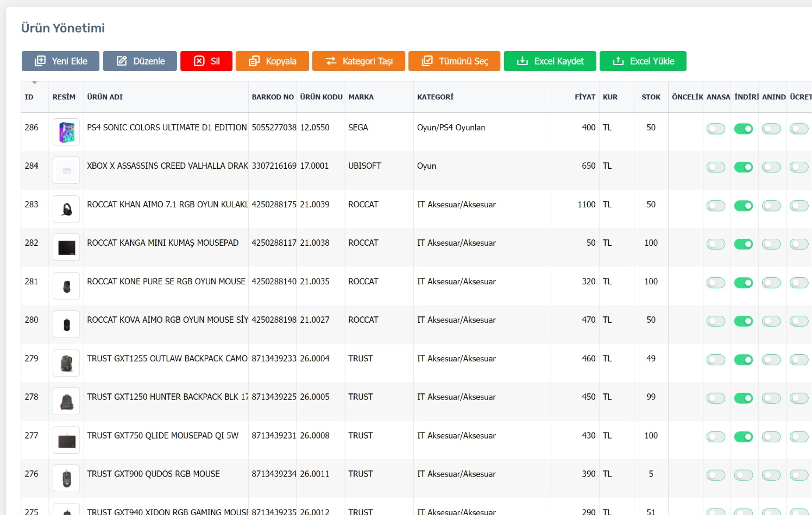812x515 pixels.
Task: Click the Kopyala copy button
Action: click(272, 61)
